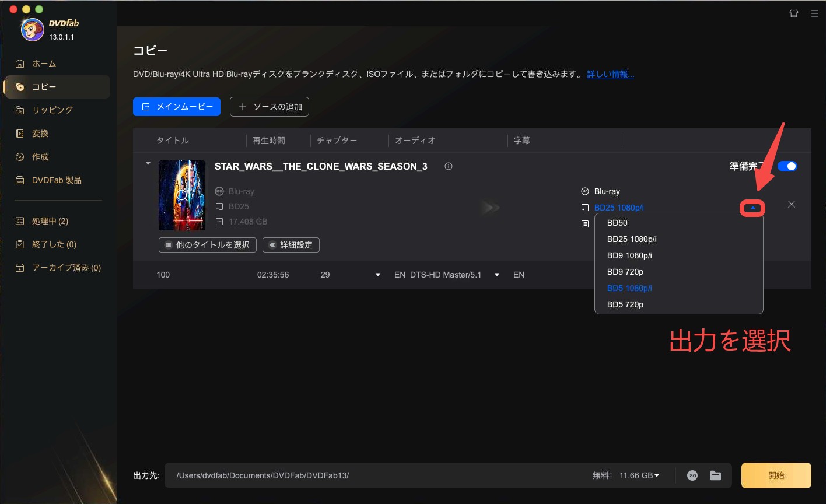Open chapter dropdown next to 29
The height and width of the screenshot is (504, 826).
coord(378,275)
